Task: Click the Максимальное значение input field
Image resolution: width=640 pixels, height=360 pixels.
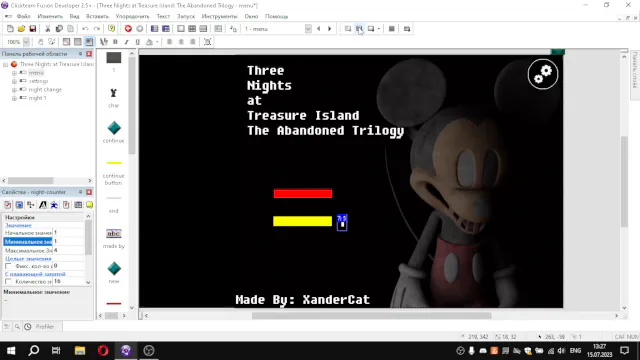Action: pyautogui.click(x=69, y=250)
